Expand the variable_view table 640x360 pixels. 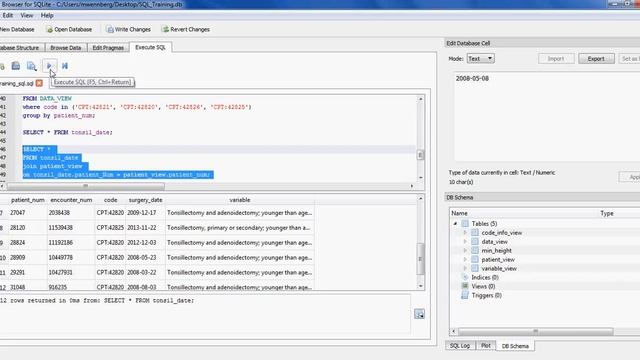(x=465, y=269)
